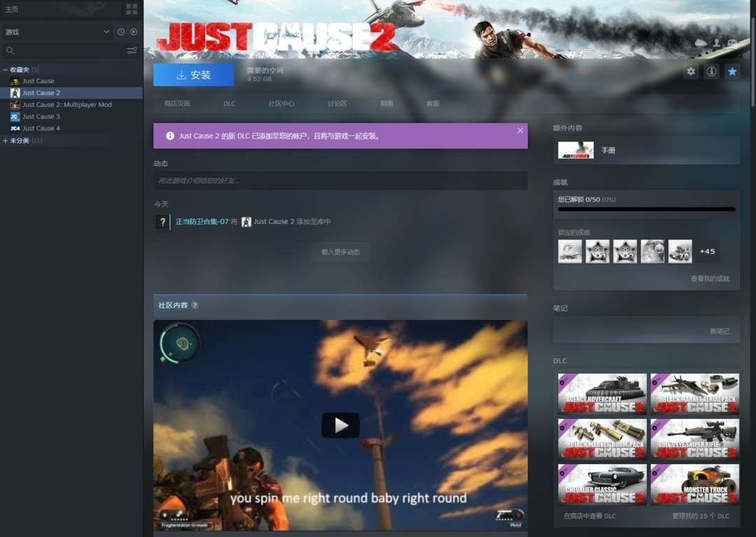The image size is (756, 537).
Task: Click the activity post input field
Action: [340, 181]
